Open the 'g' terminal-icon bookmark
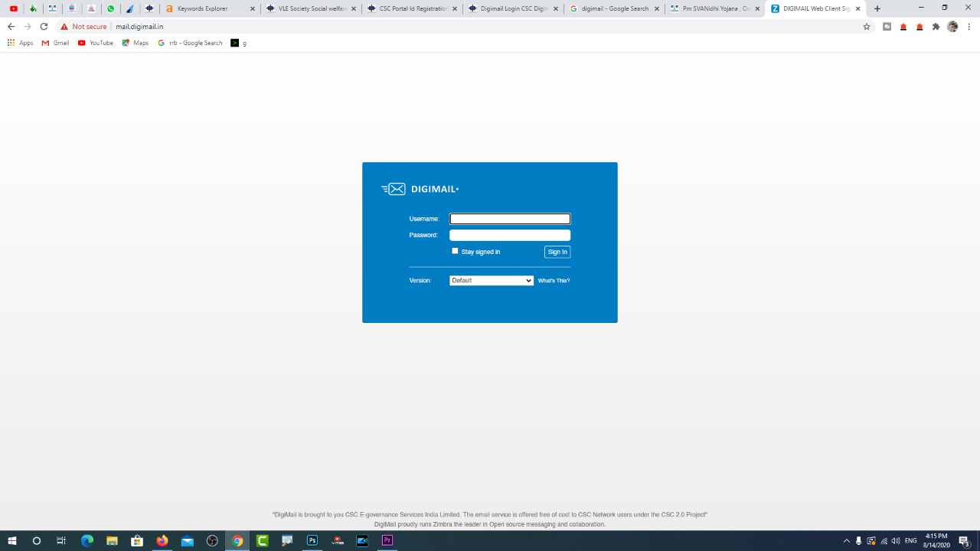 tap(239, 43)
